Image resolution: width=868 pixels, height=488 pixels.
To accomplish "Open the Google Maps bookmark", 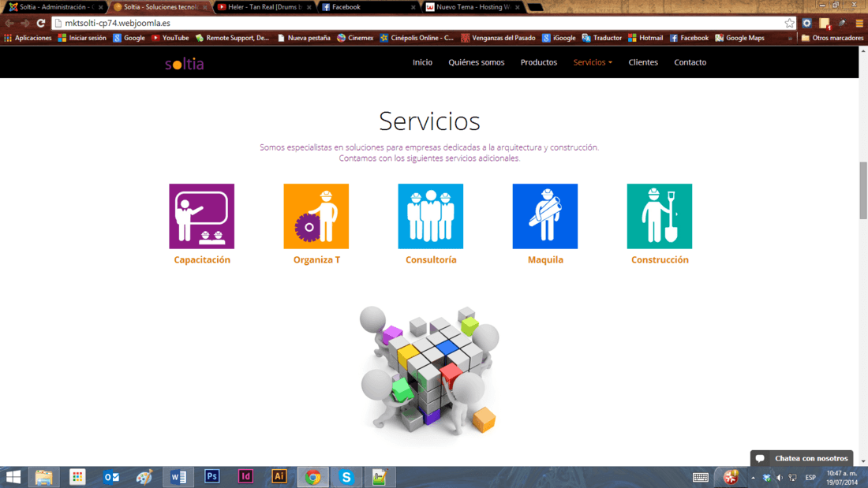I will tap(739, 38).
